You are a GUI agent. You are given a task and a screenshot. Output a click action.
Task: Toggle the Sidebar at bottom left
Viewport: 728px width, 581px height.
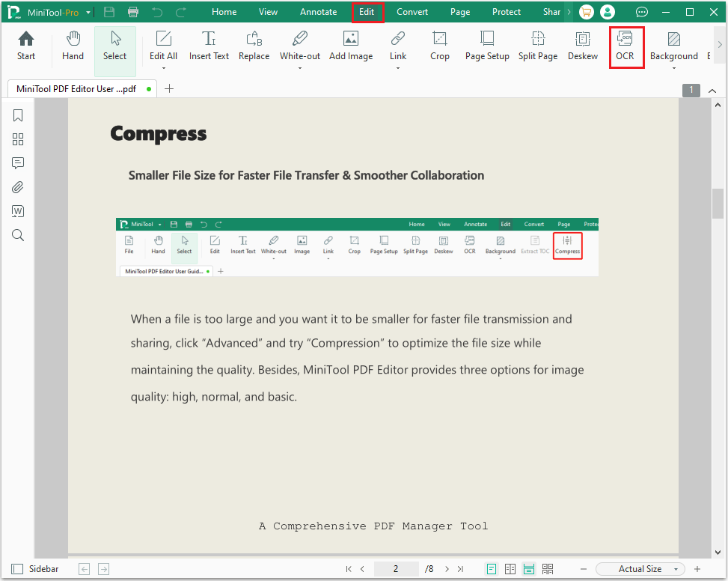point(35,569)
